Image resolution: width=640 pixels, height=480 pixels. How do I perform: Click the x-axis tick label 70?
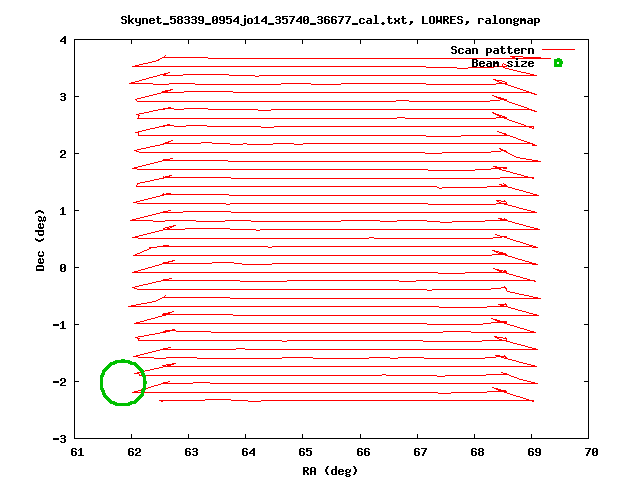coord(592,452)
